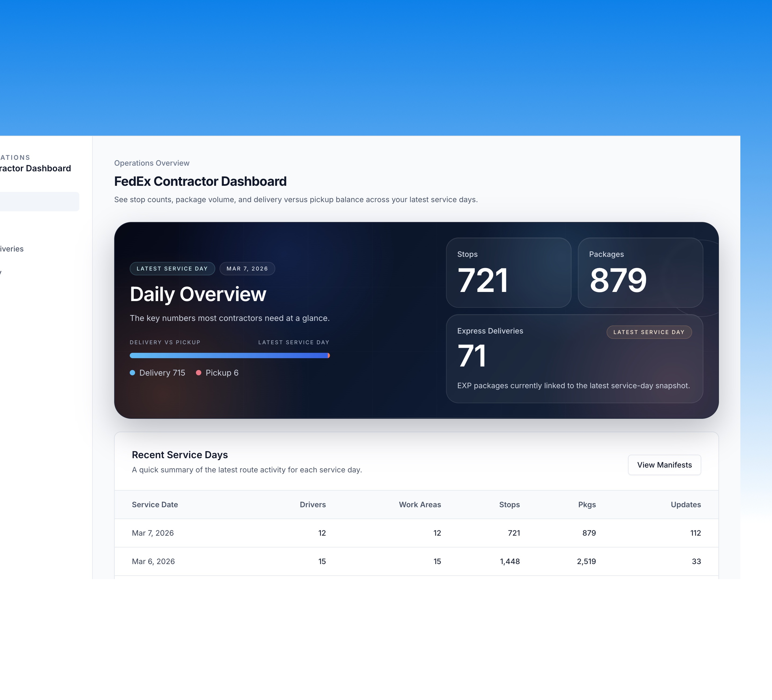Click the Drivers column header
This screenshot has width=772, height=700.
(x=313, y=504)
